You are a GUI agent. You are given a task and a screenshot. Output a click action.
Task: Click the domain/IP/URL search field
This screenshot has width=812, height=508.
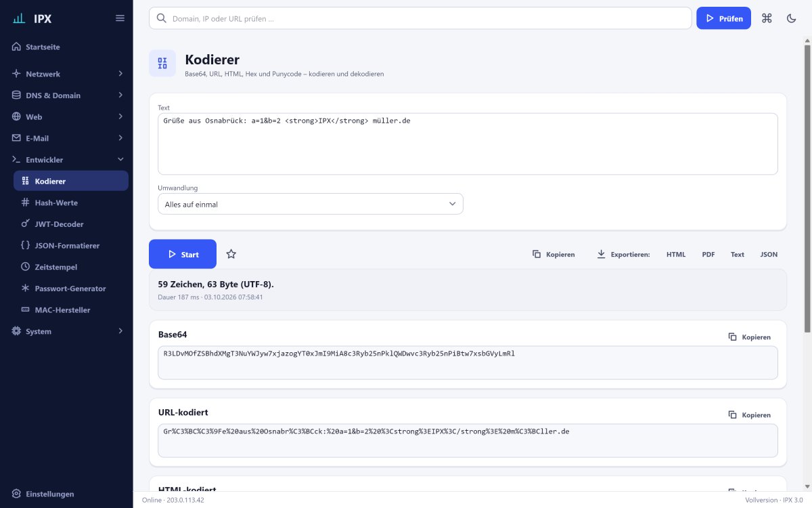(420, 18)
